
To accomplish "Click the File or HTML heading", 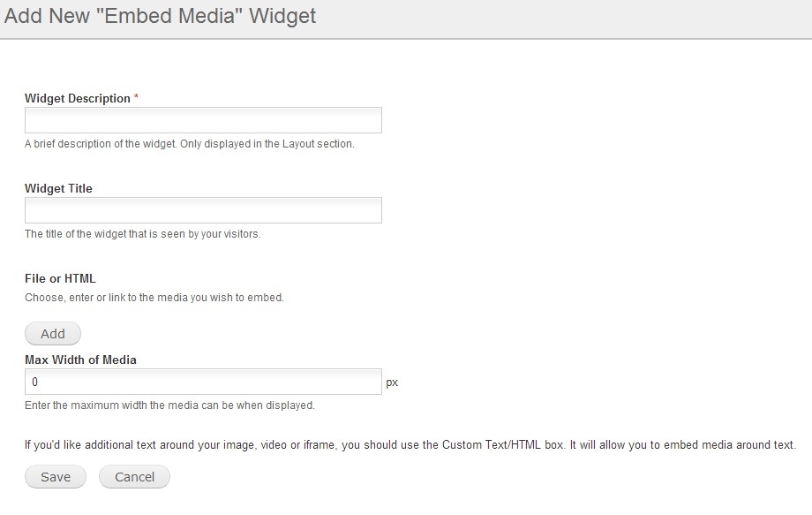I will pos(60,279).
